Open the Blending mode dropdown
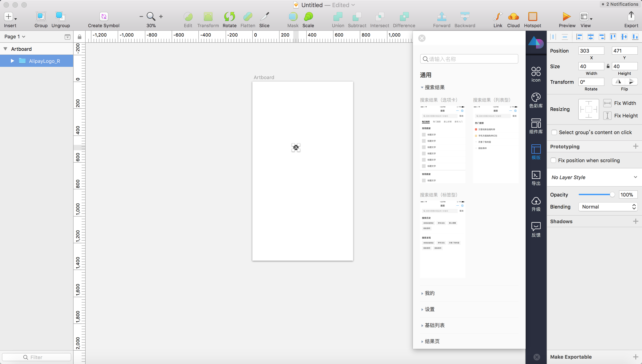 pos(608,207)
